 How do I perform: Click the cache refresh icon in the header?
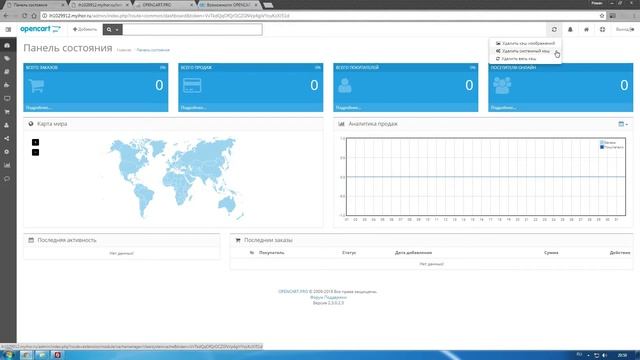pos(554,29)
